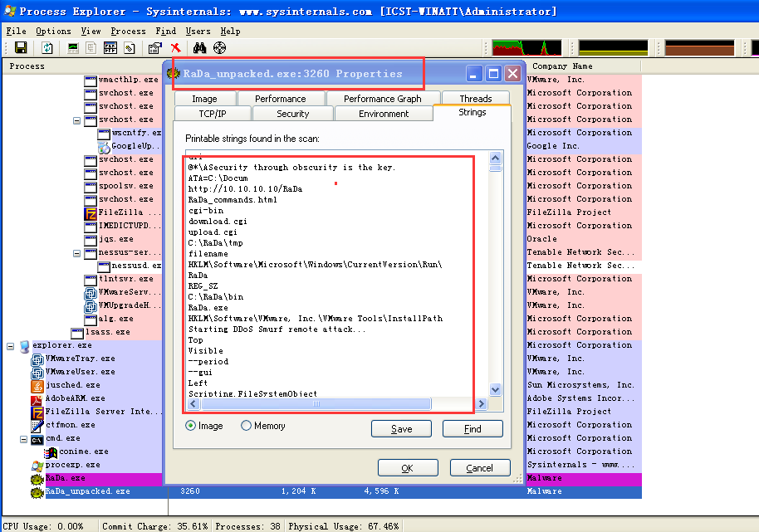Image resolution: width=759 pixels, height=532 pixels.
Task: Open the Options menu
Action: [x=53, y=31]
